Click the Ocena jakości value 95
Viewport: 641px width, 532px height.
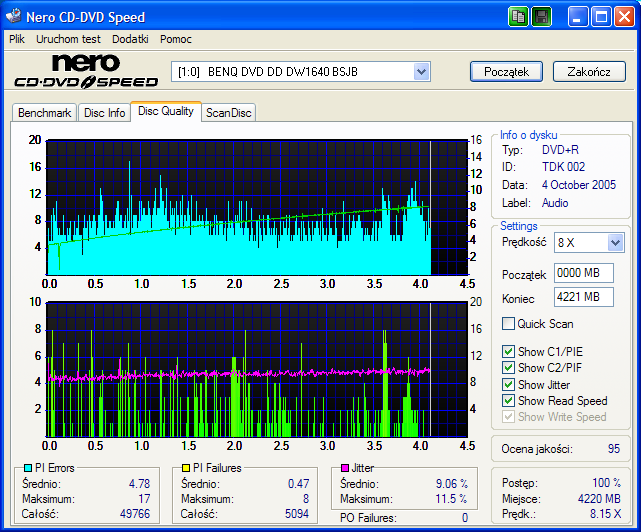pos(614,449)
